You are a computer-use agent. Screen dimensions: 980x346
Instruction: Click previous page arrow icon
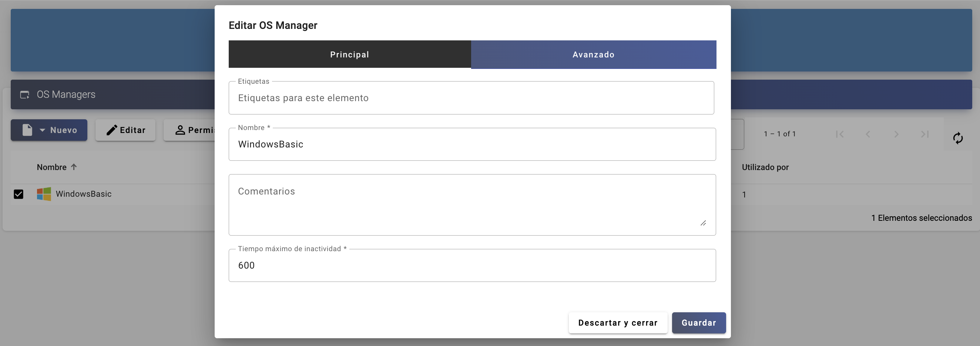pos(868,134)
